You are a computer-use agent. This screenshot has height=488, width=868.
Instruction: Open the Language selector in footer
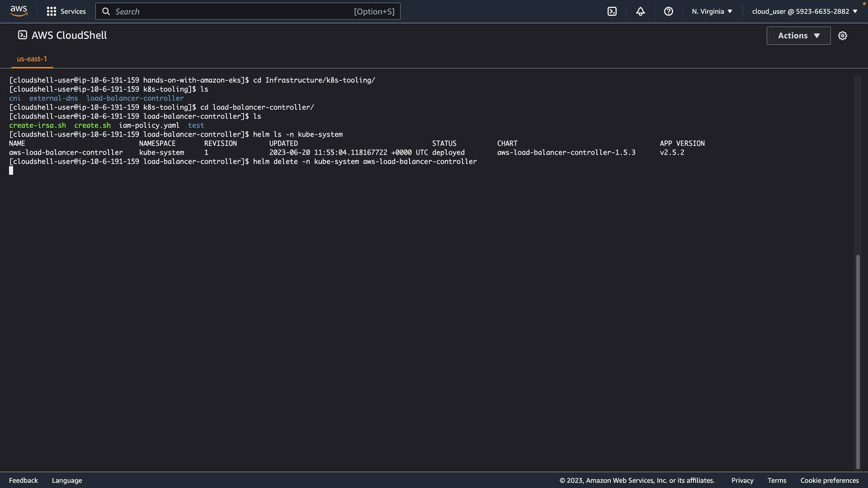tap(67, 480)
